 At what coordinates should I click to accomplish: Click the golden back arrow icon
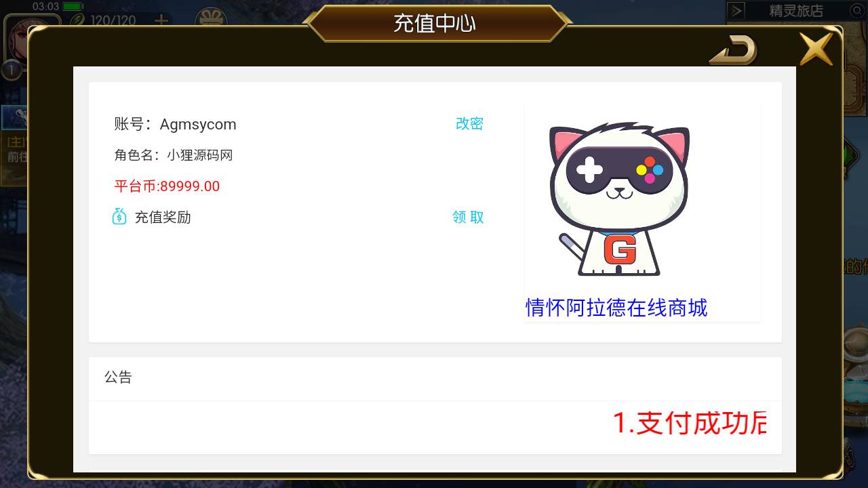coord(733,50)
